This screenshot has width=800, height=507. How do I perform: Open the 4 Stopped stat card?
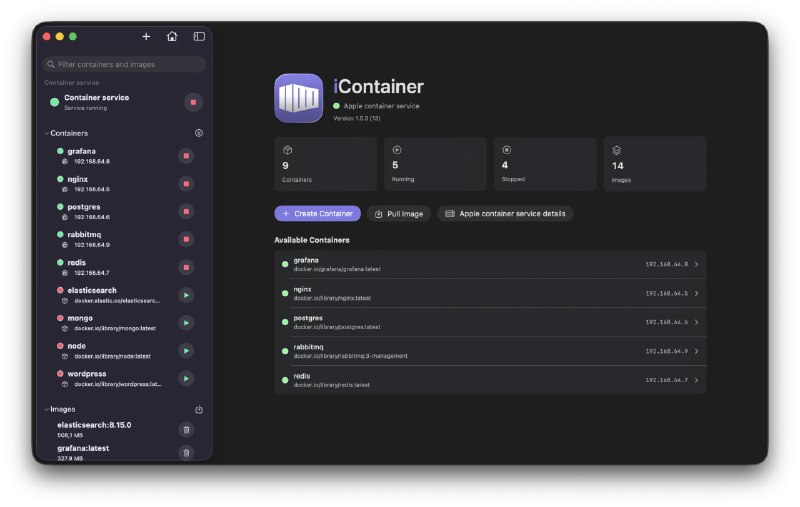click(545, 164)
